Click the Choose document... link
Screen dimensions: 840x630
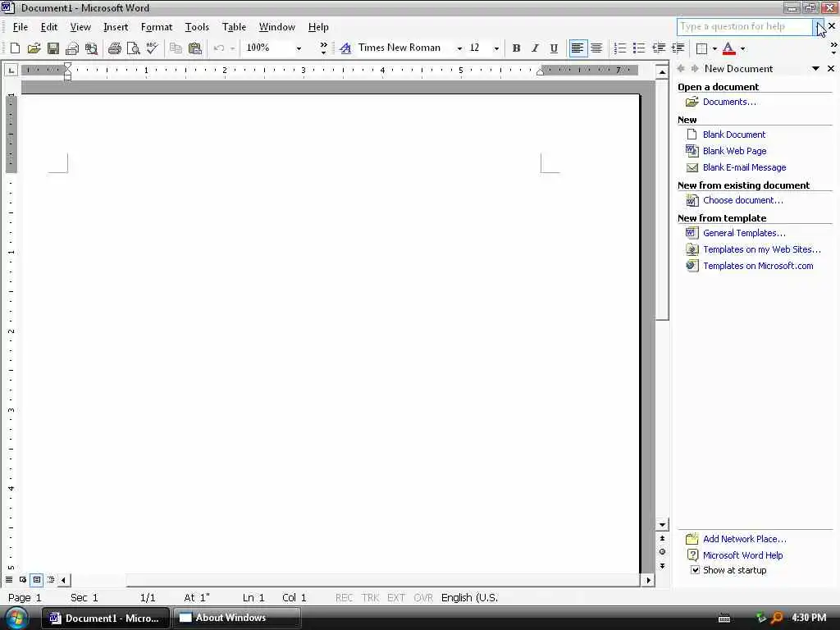coord(743,200)
